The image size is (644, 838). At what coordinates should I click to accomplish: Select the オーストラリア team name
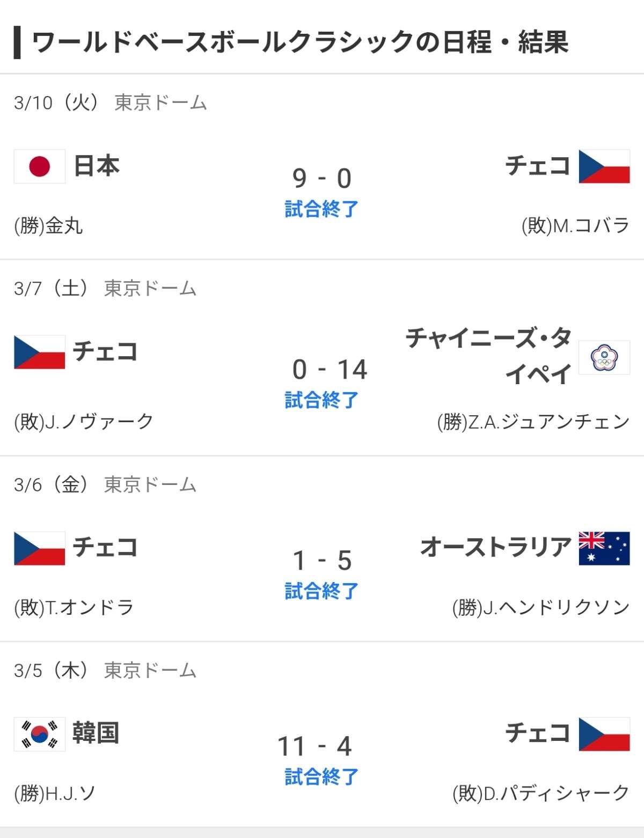495,547
